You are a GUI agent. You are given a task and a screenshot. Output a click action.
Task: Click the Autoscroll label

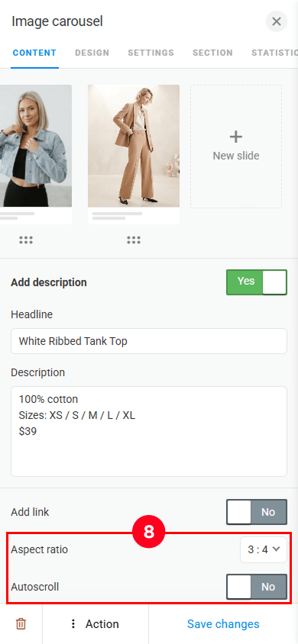(x=35, y=587)
